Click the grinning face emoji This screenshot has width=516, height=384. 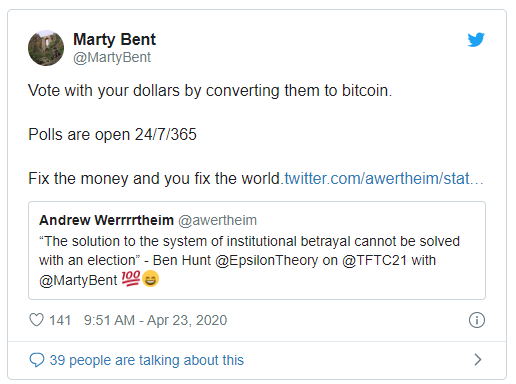[150, 279]
